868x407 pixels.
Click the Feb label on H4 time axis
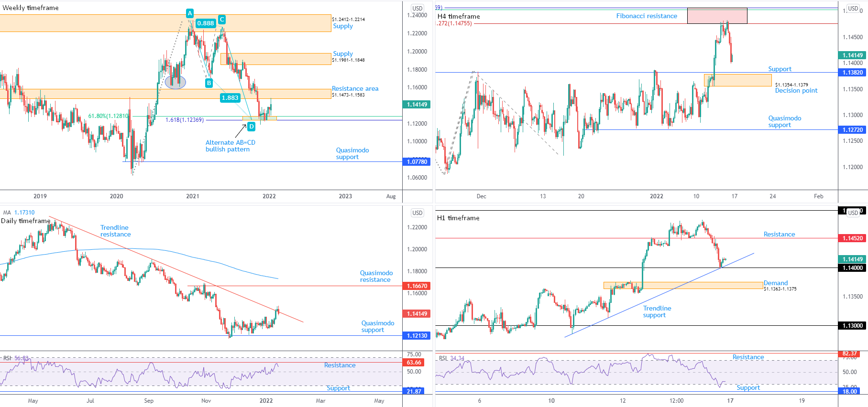click(x=819, y=196)
